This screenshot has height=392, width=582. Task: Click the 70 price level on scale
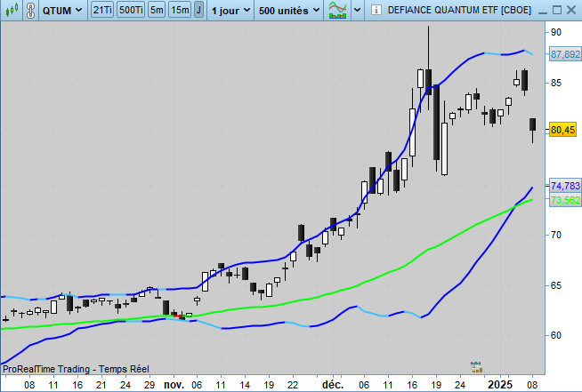[x=556, y=235]
